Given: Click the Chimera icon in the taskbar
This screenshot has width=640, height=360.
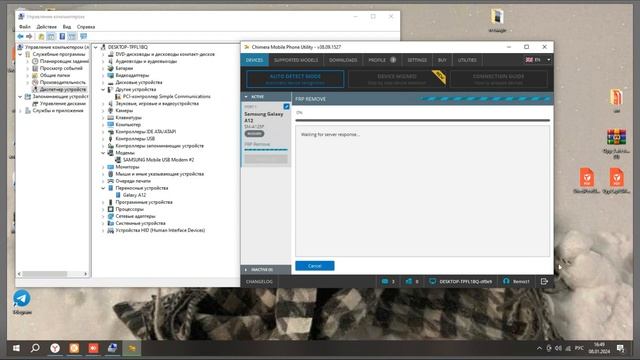Looking at the screenshot, I should 131,348.
